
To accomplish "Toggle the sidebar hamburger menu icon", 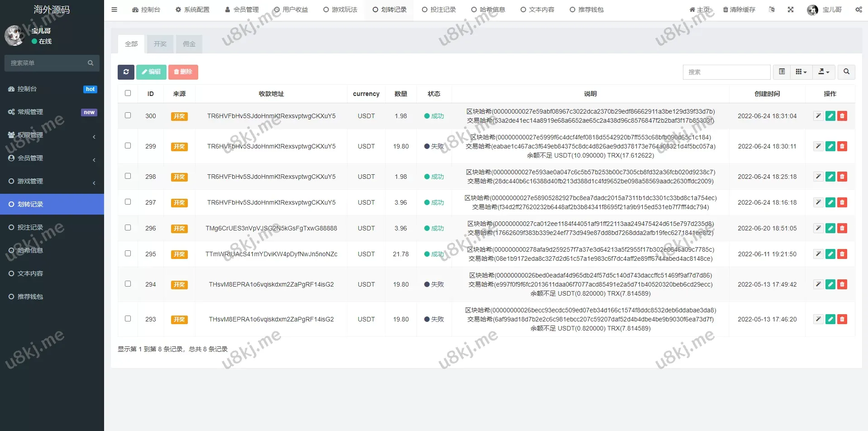I will tap(114, 10).
